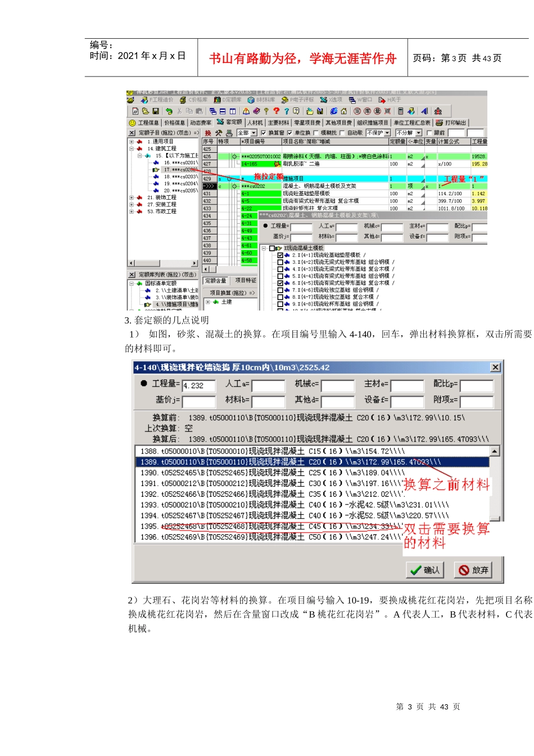Click grid cell 14-165 in row 427

pos(260,164)
